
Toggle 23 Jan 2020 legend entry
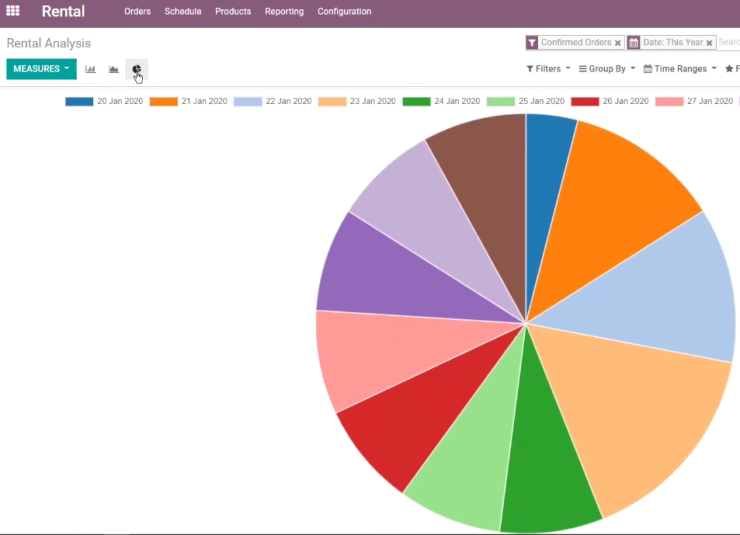(x=357, y=101)
